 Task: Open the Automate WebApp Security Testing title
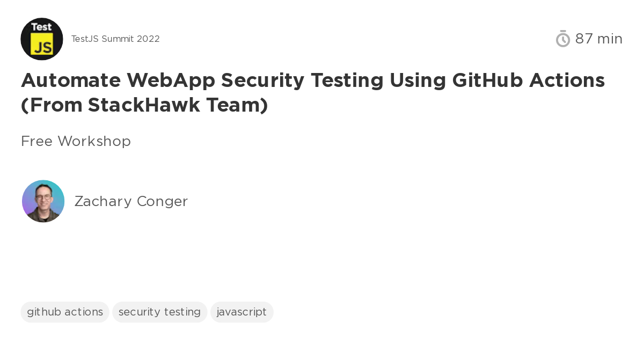click(x=313, y=80)
